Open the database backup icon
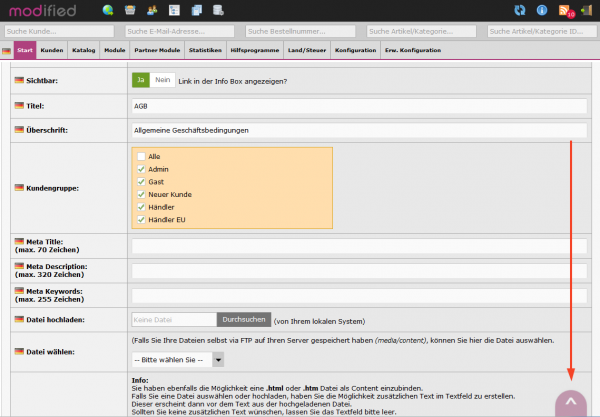600x417 pixels. click(x=218, y=10)
